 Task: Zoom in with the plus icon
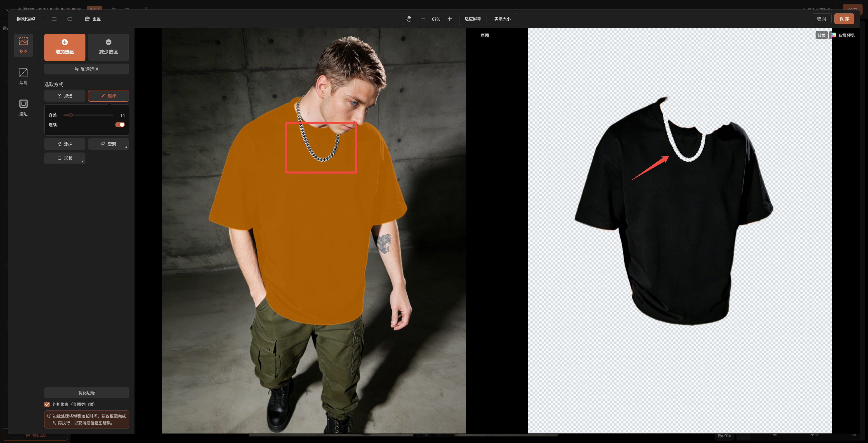(x=450, y=19)
